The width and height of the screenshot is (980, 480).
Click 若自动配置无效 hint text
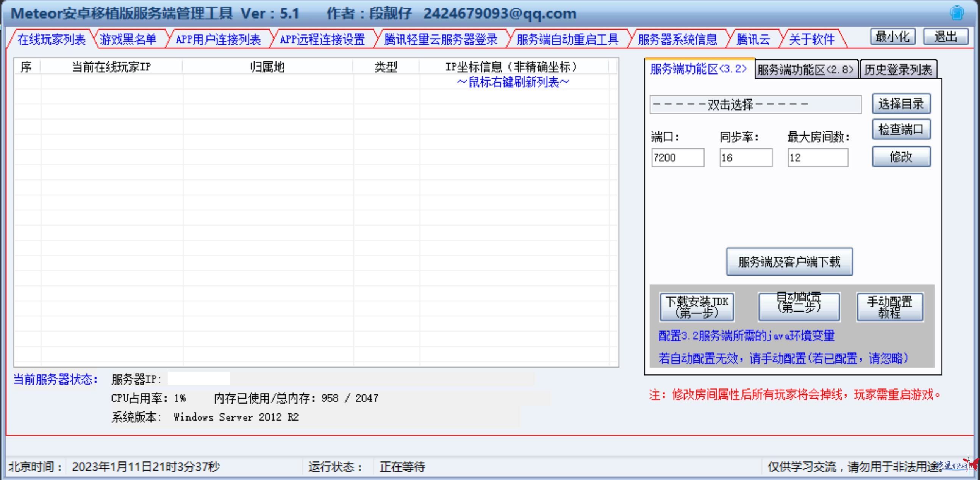(783, 358)
